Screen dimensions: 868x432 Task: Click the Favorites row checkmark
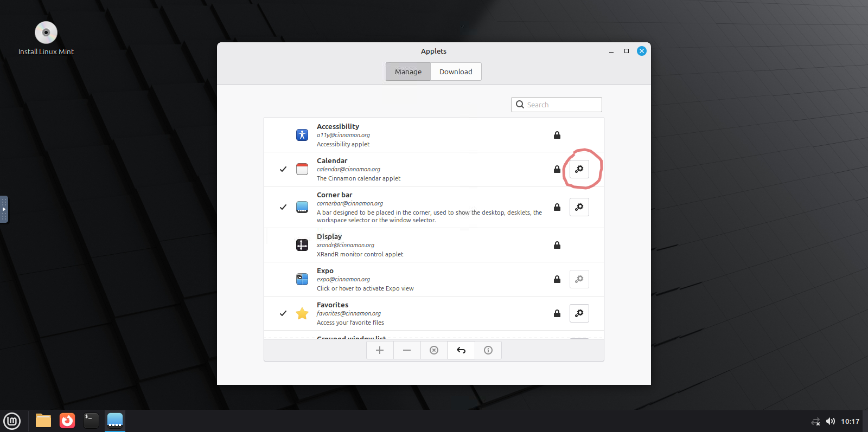coord(283,313)
